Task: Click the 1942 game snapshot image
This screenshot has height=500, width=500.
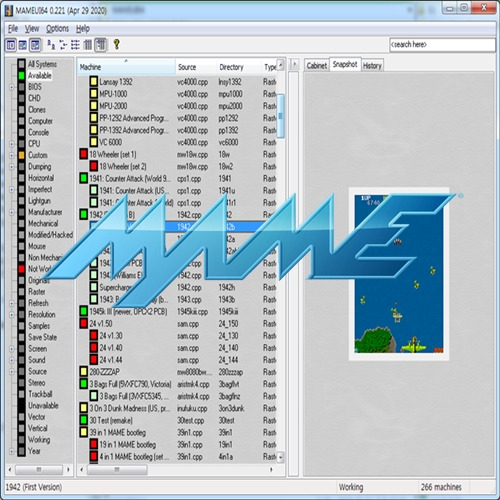Action: point(399,274)
